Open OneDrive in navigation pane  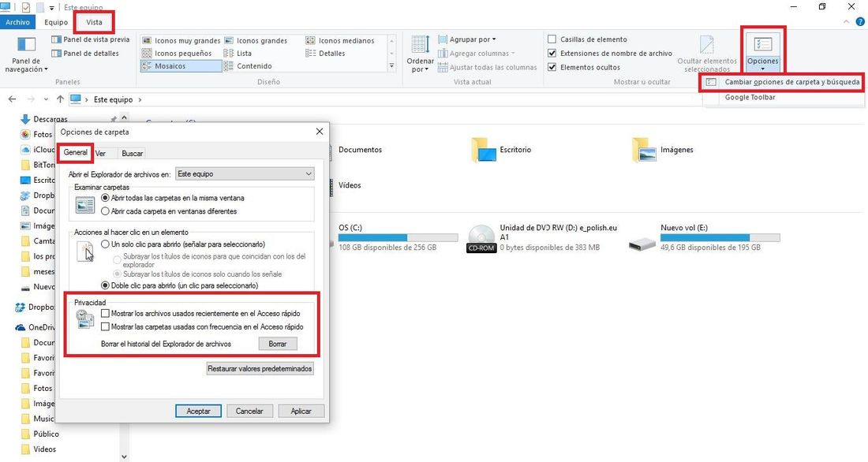(x=35, y=327)
